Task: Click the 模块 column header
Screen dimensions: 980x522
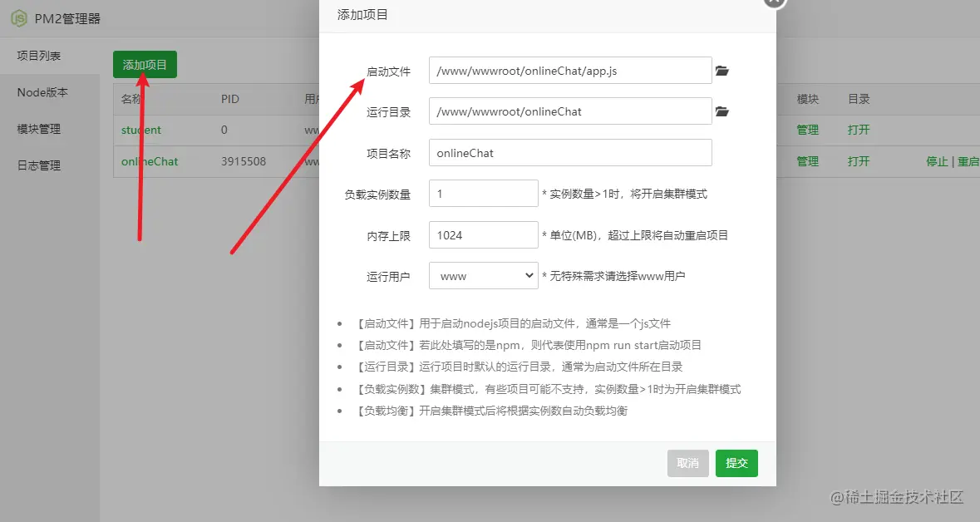Action: 807,99
